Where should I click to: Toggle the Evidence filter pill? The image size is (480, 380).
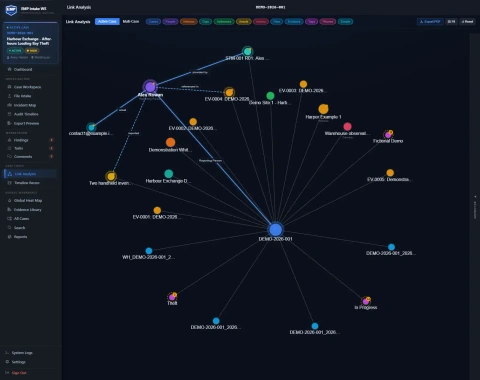pyautogui.click(x=294, y=22)
